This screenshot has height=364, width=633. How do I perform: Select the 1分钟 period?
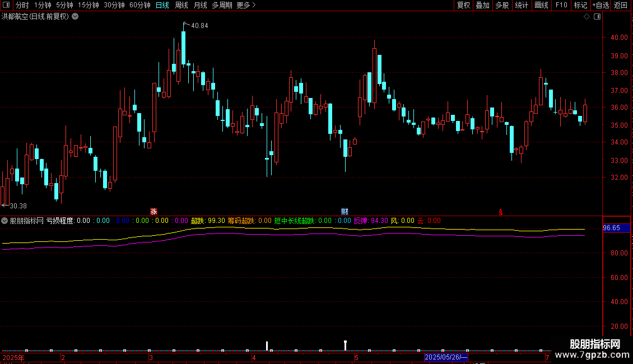point(43,5)
